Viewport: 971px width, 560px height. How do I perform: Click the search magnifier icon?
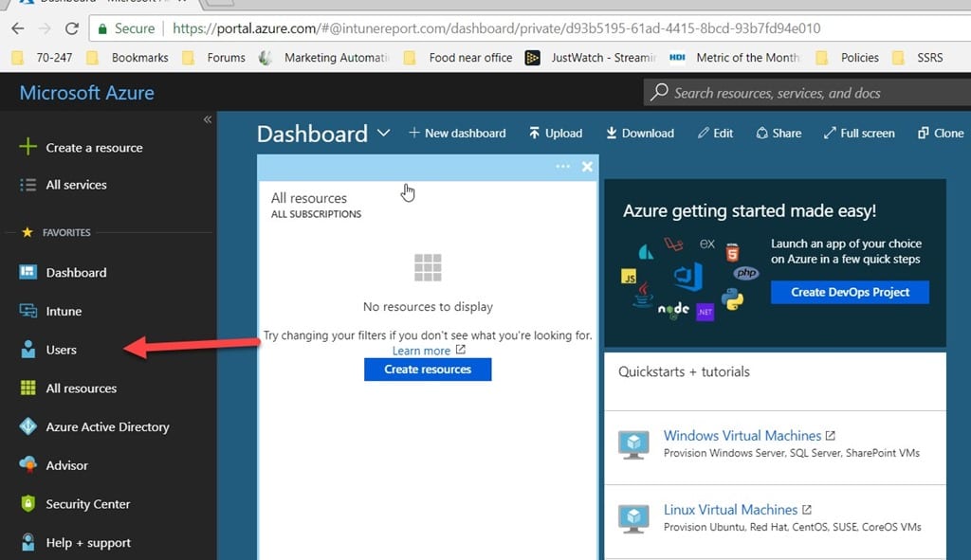click(659, 92)
